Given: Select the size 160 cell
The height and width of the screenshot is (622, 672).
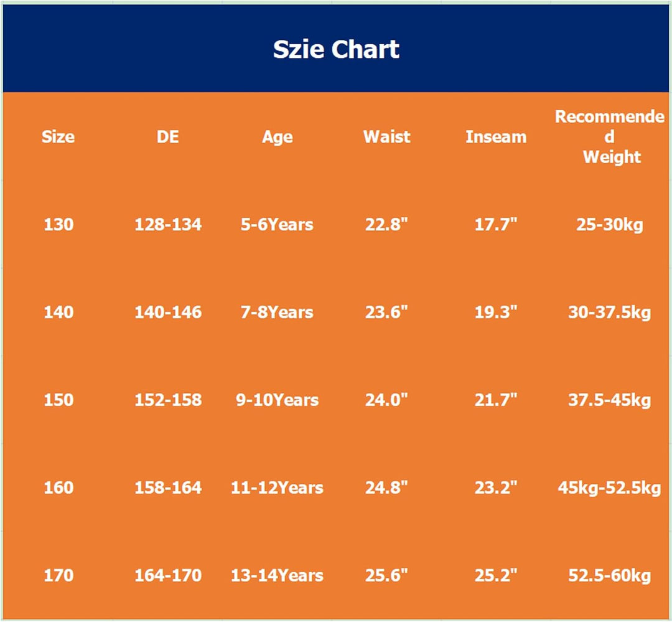Looking at the screenshot, I should 58,488.
